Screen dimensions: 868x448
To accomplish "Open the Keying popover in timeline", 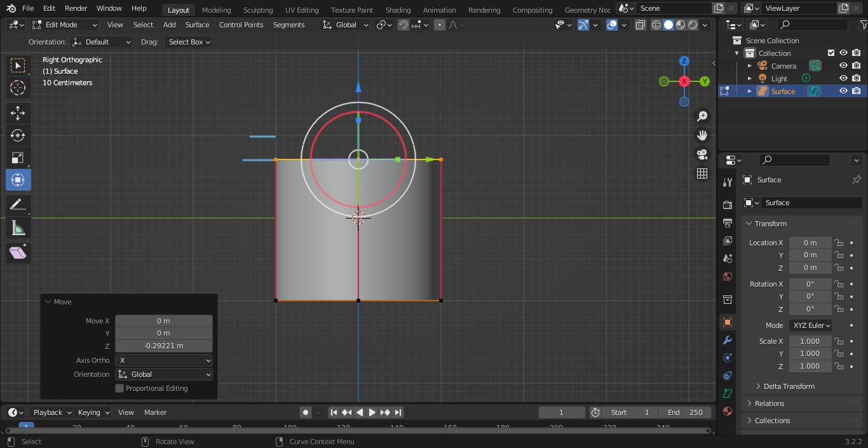I will coord(93,412).
